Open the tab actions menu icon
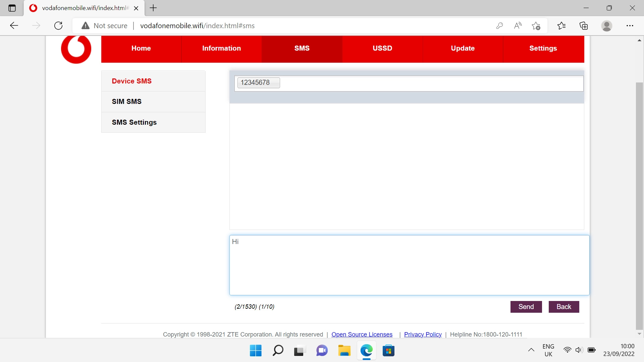The width and height of the screenshot is (644, 362). (x=12, y=8)
